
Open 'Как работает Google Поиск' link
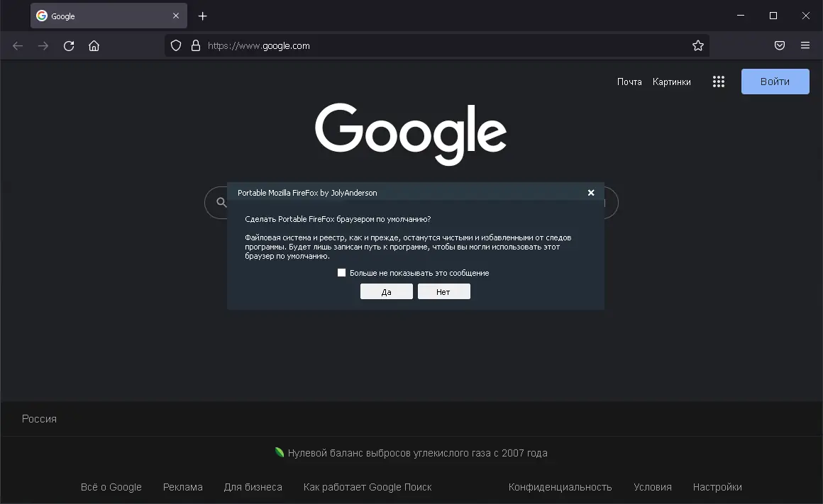[368, 487]
